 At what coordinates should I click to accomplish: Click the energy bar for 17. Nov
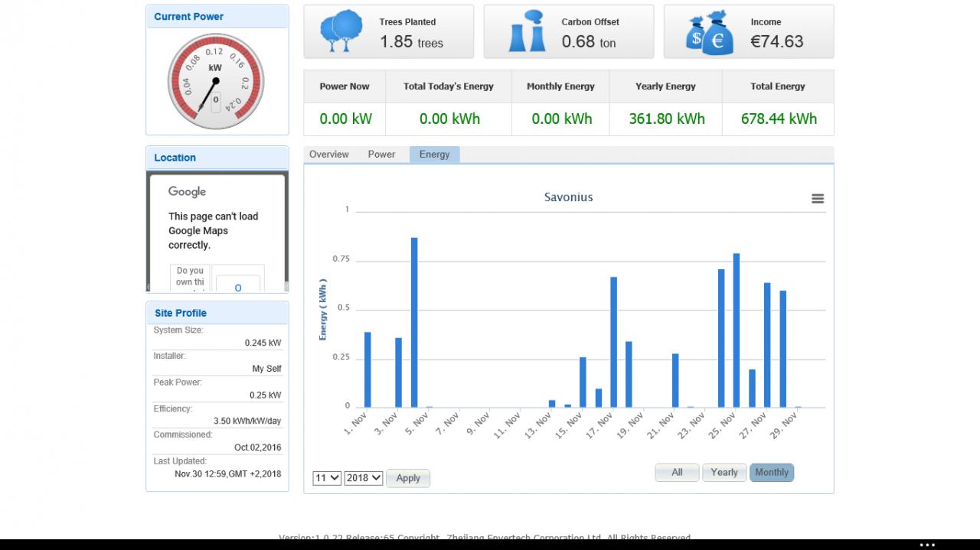click(x=613, y=342)
